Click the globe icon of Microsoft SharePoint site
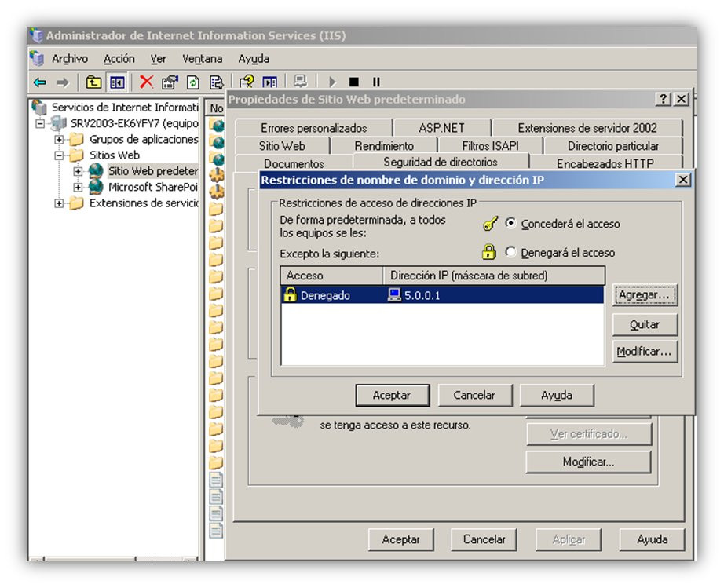The width and height of the screenshot is (724, 588). click(96, 187)
